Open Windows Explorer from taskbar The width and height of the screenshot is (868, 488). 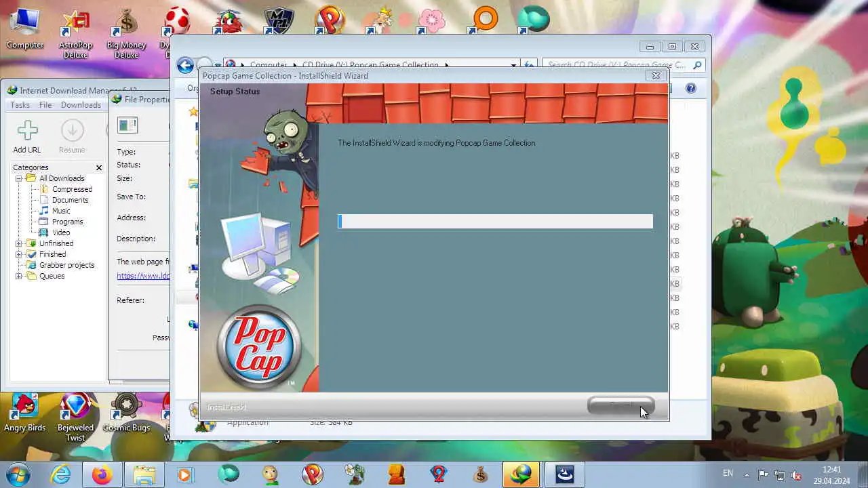pos(144,474)
